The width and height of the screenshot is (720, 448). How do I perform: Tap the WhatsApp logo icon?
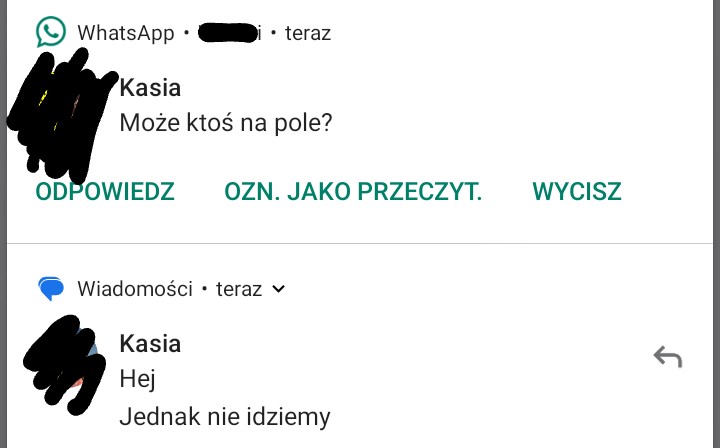point(51,32)
